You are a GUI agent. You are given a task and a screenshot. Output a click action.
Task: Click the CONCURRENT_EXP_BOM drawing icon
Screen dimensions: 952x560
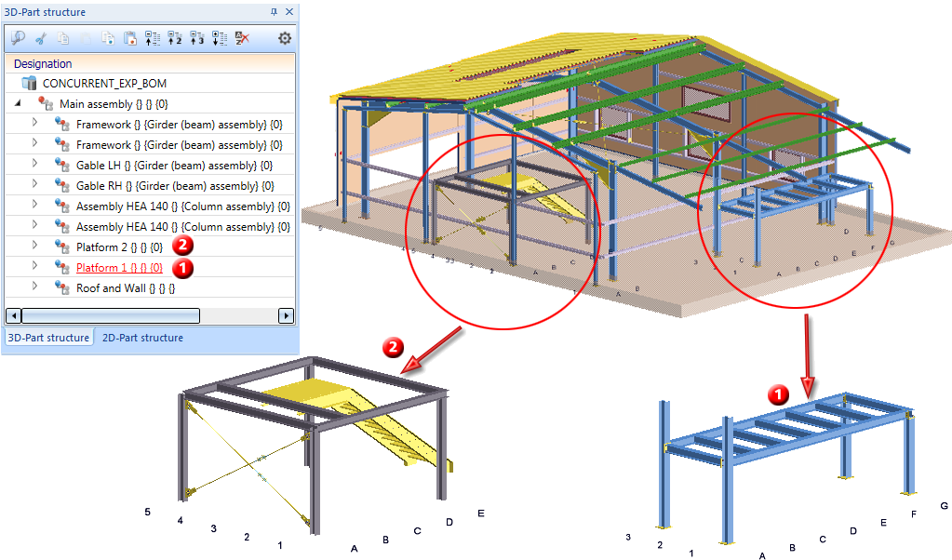pyautogui.click(x=29, y=83)
